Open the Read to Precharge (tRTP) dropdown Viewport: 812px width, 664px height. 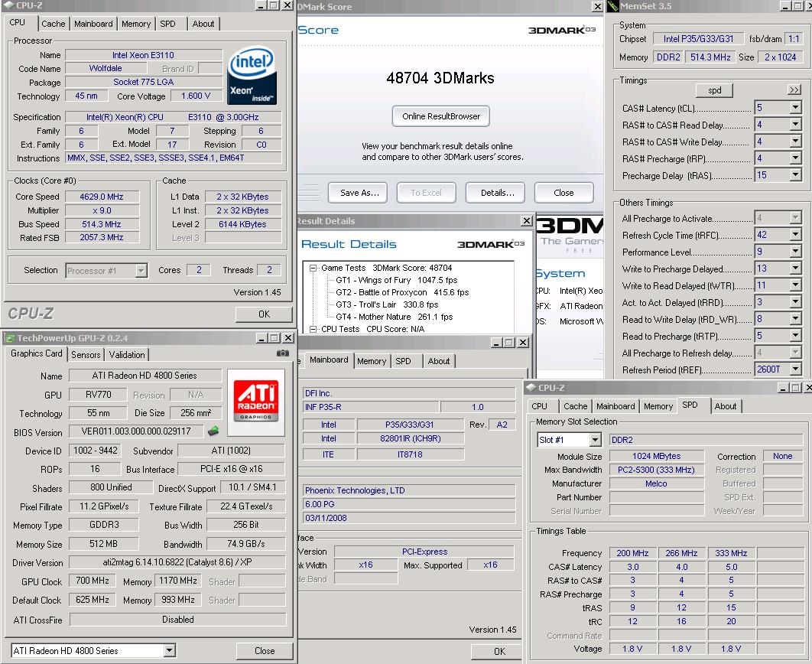pos(795,336)
